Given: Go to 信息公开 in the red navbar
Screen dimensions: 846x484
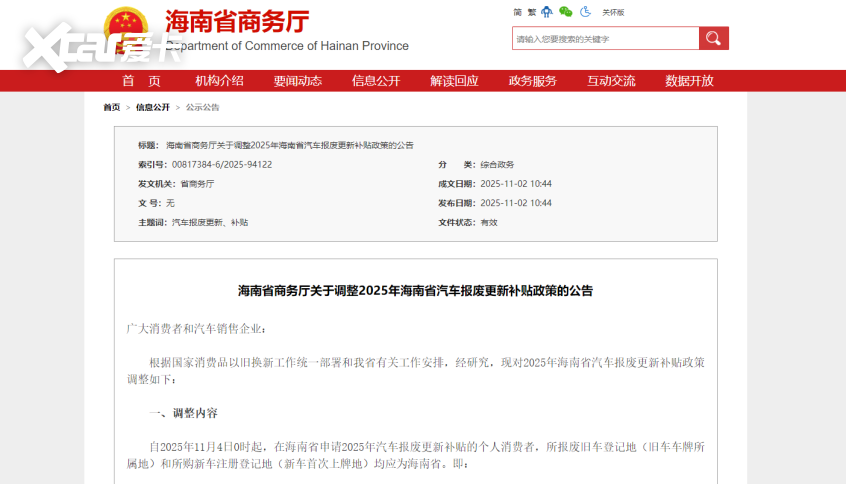Looking at the screenshot, I should coord(376,81).
